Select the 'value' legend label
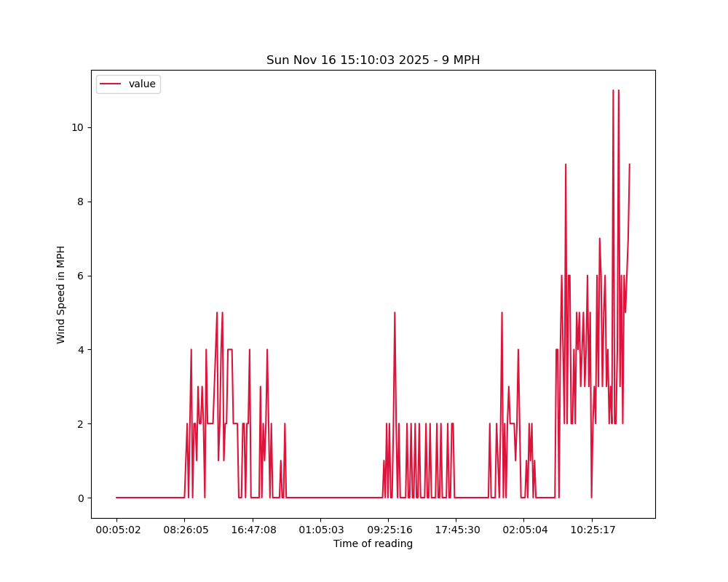Screen dimensions: 728x582 coord(142,84)
